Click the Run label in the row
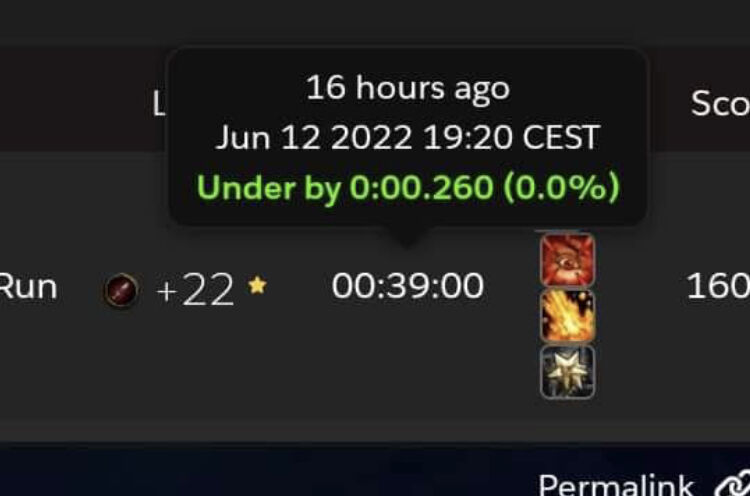 click(x=28, y=287)
